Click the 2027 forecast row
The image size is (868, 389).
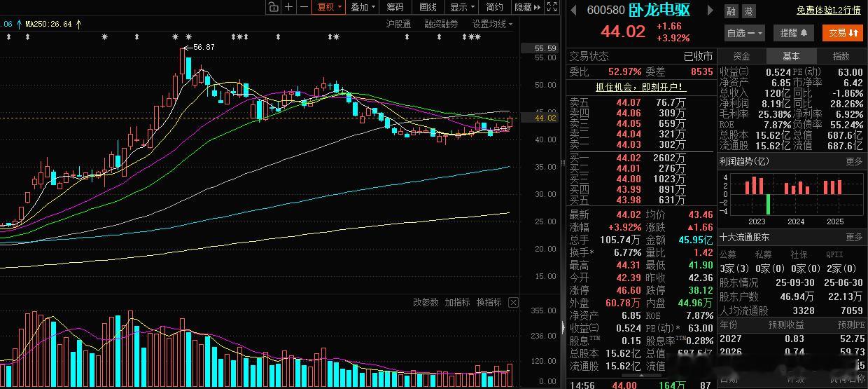(791, 339)
